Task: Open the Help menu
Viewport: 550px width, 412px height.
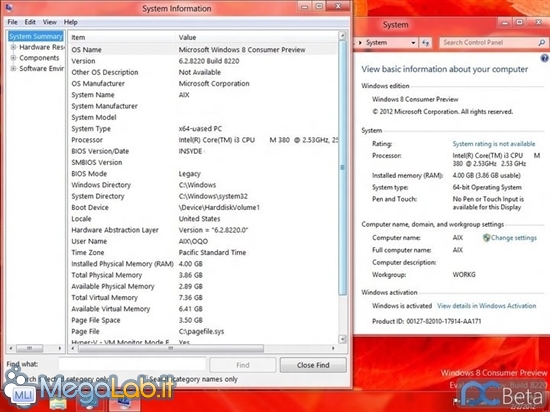Action: tap(71, 22)
